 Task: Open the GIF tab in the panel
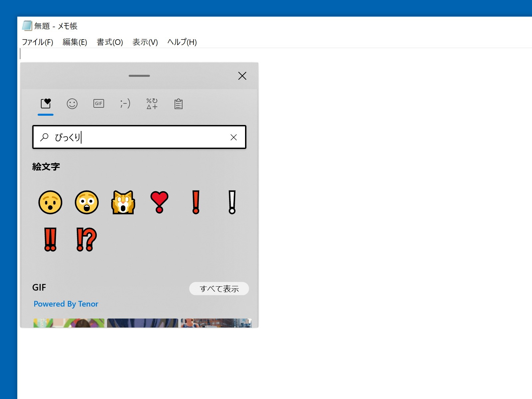pyautogui.click(x=98, y=104)
